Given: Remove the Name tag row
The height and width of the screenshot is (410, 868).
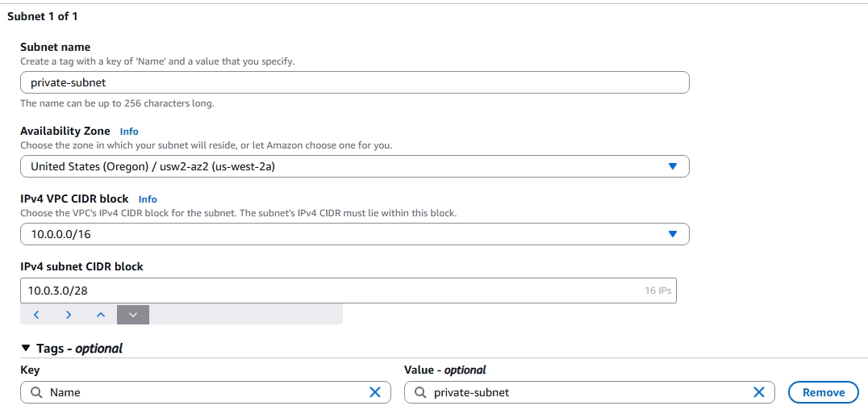Looking at the screenshot, I should (823, 392).
